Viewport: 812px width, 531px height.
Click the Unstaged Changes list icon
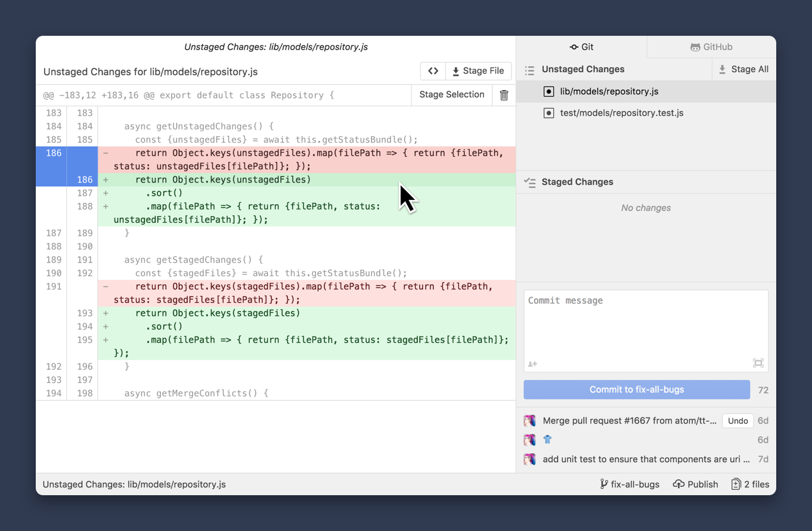(529, 70)
